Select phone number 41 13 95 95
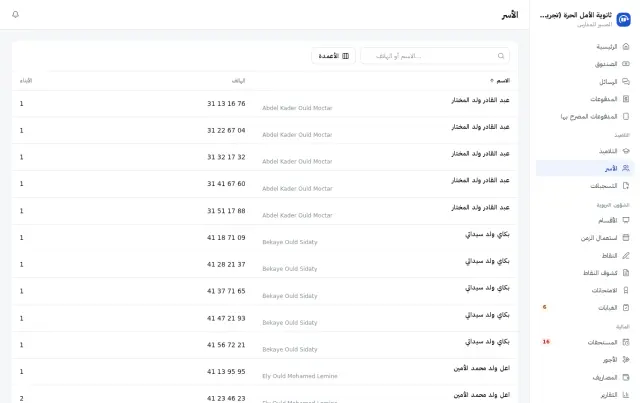This screenshot has width=640, height=403. [x=226, y=372]
